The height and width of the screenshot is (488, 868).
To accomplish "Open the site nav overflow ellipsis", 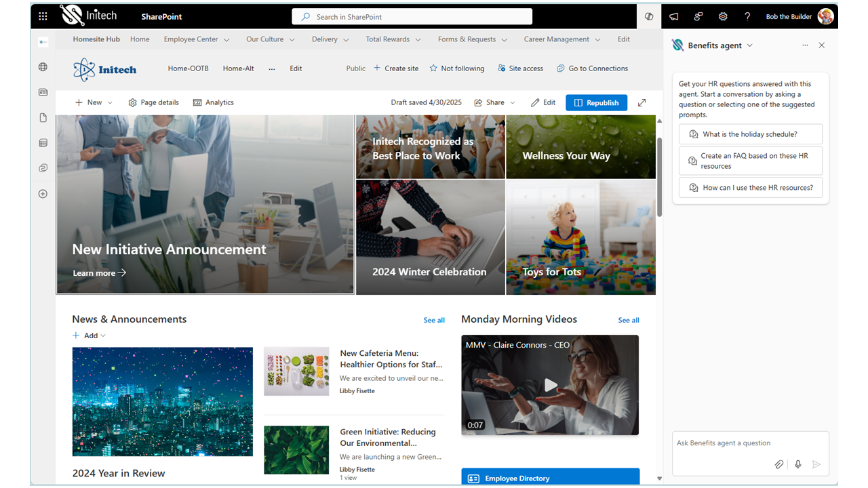I will 272,68.
